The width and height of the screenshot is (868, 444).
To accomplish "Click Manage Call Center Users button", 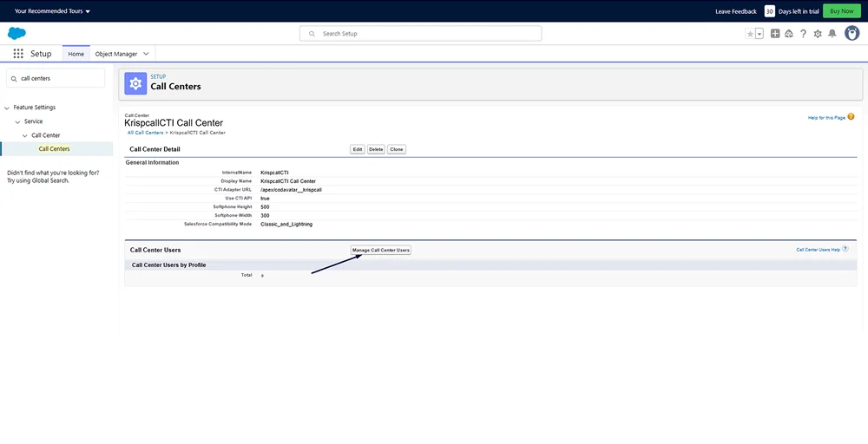I will tap(381, 250).
